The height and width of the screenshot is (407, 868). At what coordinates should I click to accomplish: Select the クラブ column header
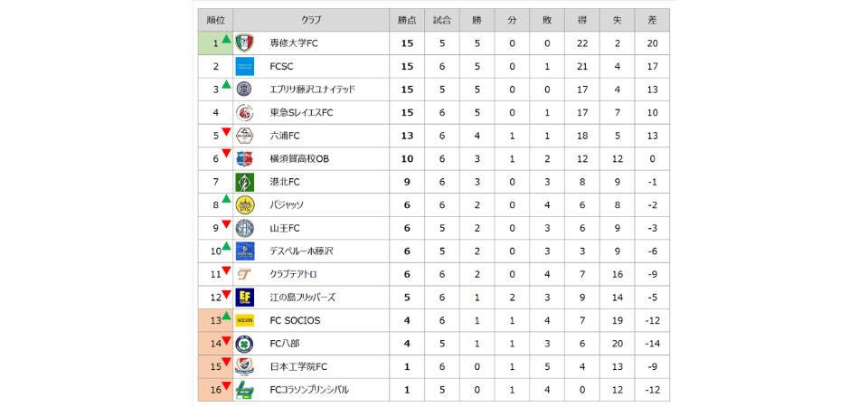point(312,20)
